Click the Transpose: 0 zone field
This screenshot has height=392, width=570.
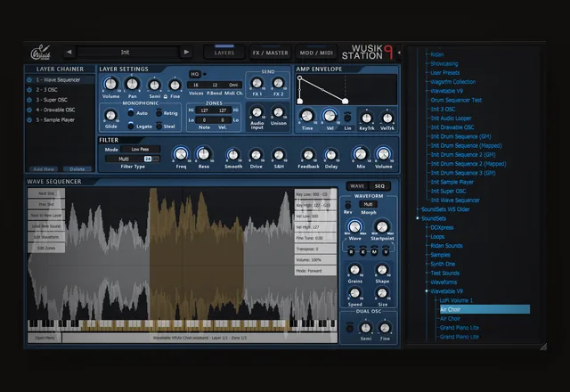pos(315,249)
